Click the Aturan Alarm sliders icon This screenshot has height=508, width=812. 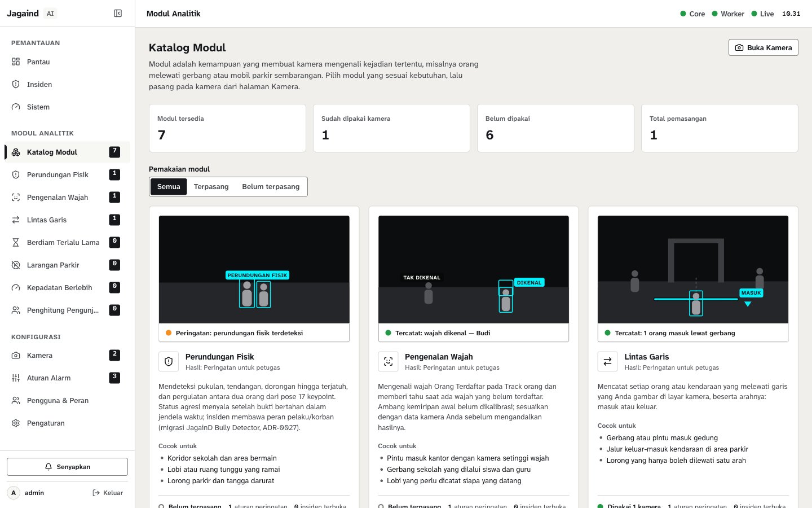(x=16, y=378)
